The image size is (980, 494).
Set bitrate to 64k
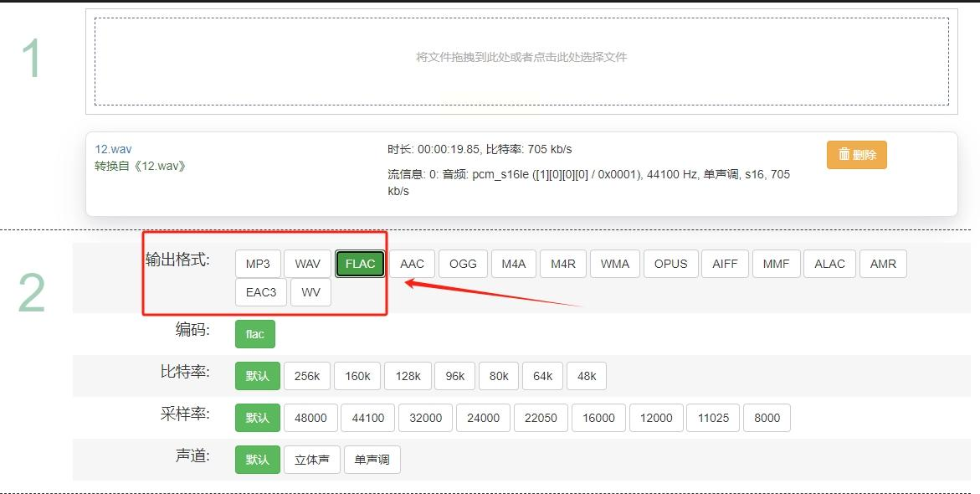pos(542,376)
